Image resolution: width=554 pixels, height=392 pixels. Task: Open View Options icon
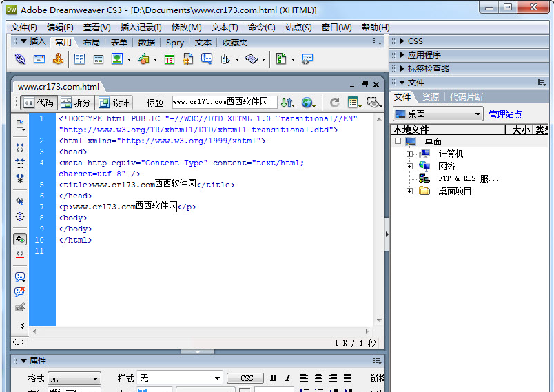coord(354,103)
